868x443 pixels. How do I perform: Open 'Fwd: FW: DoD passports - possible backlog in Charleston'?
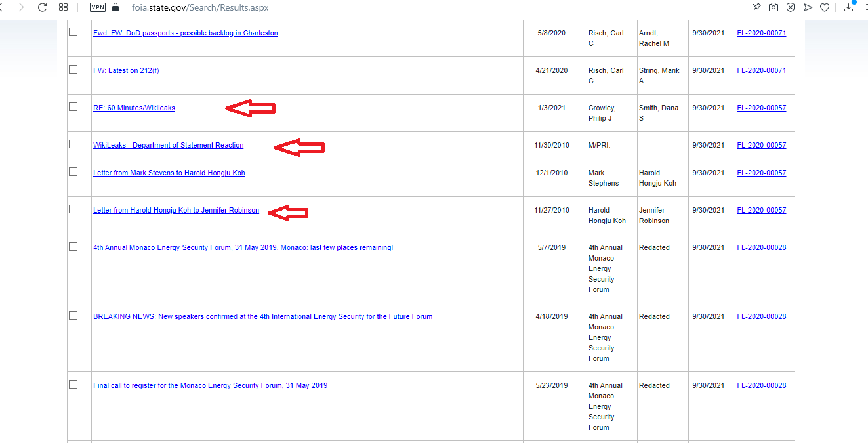click(x=186, y=33)
